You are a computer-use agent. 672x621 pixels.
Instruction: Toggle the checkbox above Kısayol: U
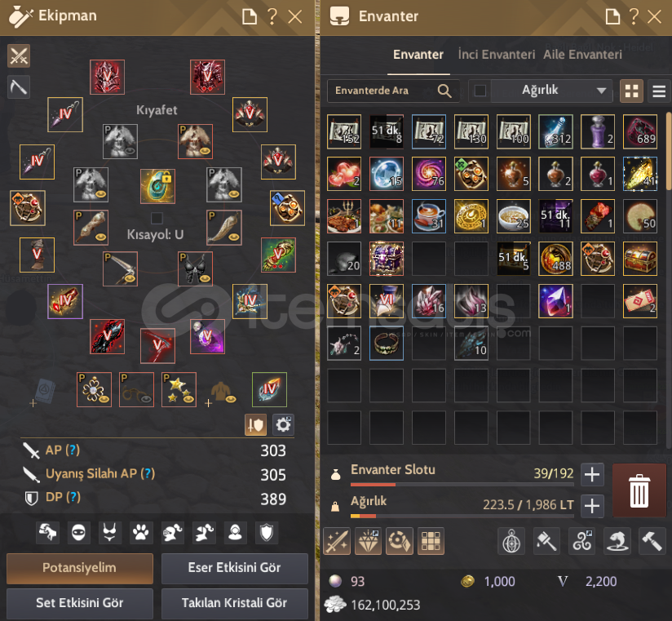click(x=157, y=218)
